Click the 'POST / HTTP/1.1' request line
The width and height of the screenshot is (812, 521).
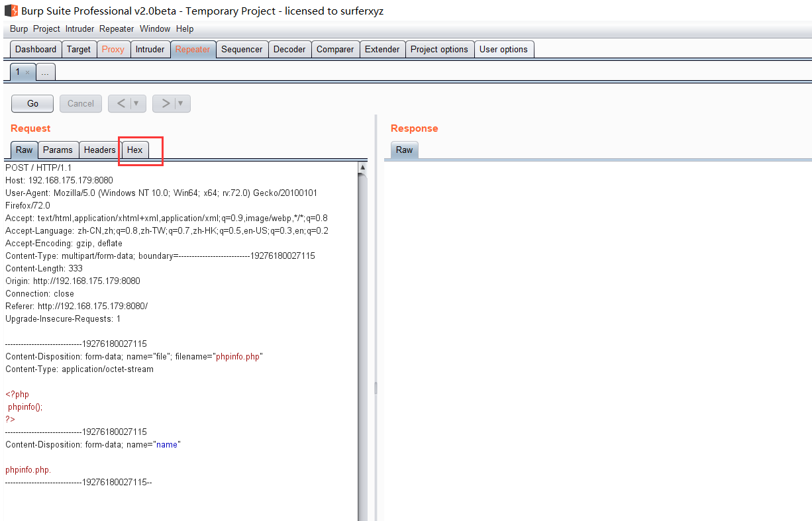(38, 168)
